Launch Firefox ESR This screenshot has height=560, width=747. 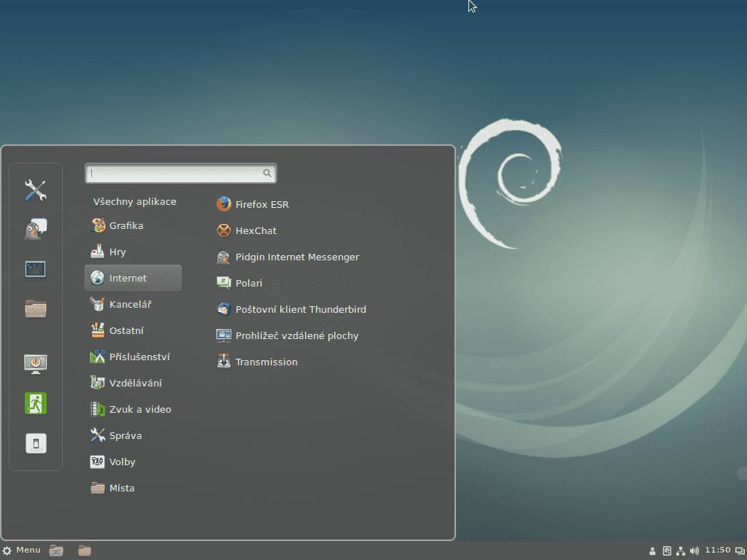pyautogui.click(x=261, y=205)
